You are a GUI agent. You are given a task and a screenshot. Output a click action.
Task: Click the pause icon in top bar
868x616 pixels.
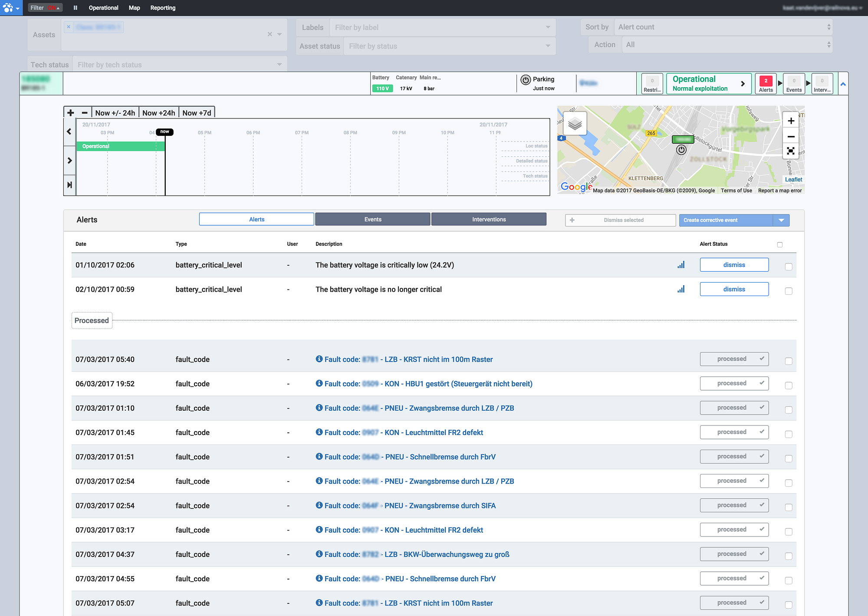[76, 8]
